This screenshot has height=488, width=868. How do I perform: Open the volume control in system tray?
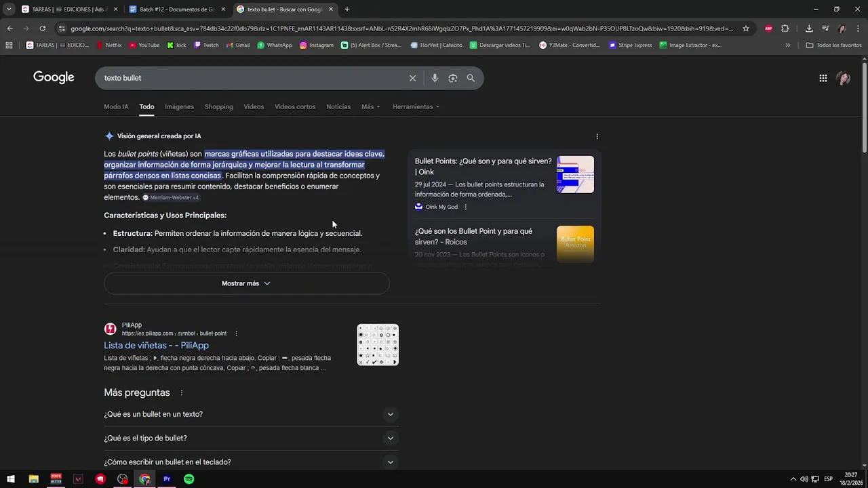pos(804,479)
